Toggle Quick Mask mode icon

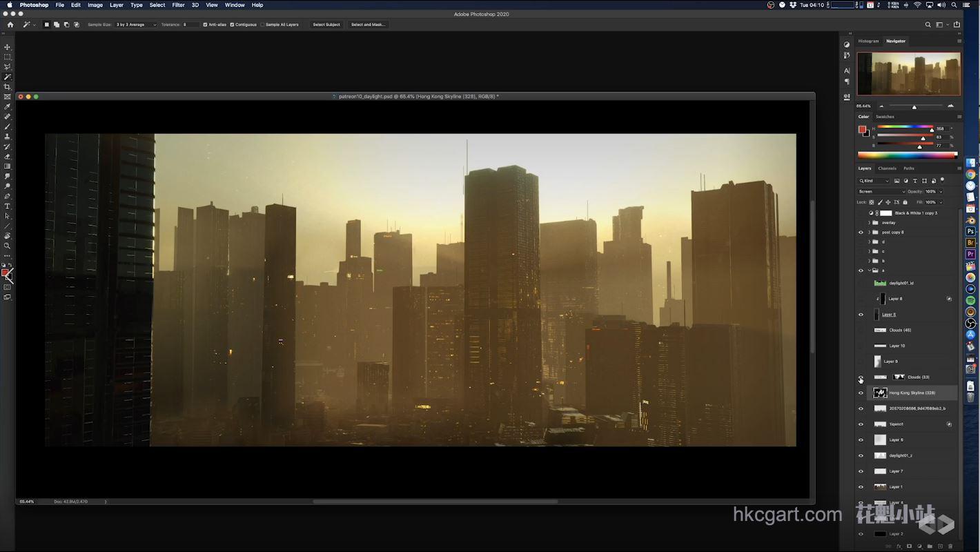click(x=8, y=287)
